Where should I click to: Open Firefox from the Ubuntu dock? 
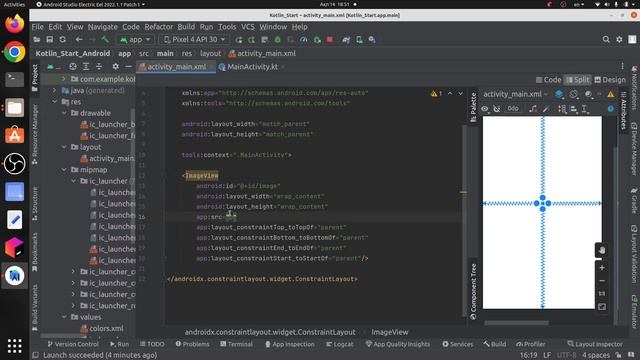point(15,24)
